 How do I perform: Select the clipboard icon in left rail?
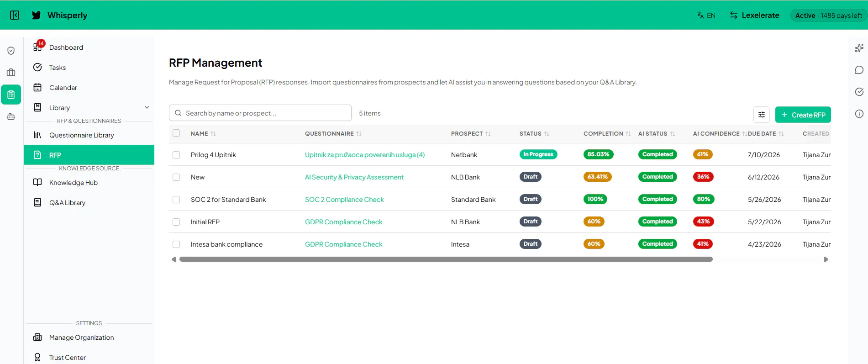(11, 95)
